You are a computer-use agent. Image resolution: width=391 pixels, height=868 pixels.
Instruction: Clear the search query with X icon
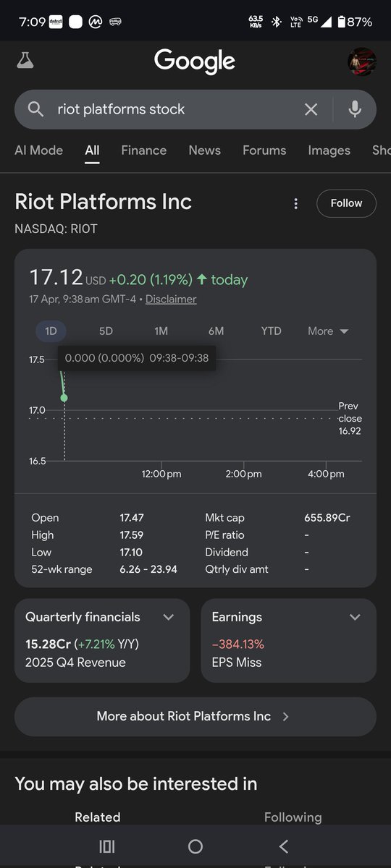point(311,109)
